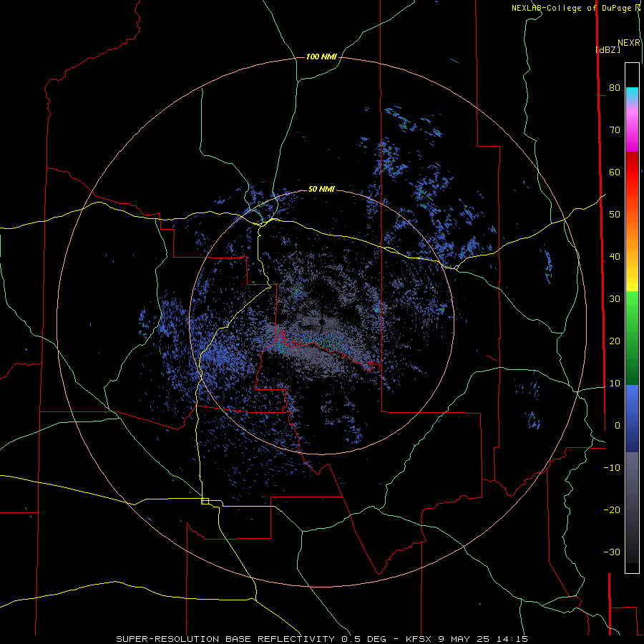The height and width of the screenshot is (644, 644).
Task: Click the "-30" value on the dBZ scale
Action: pyautogui.click(x=612, y=552)
